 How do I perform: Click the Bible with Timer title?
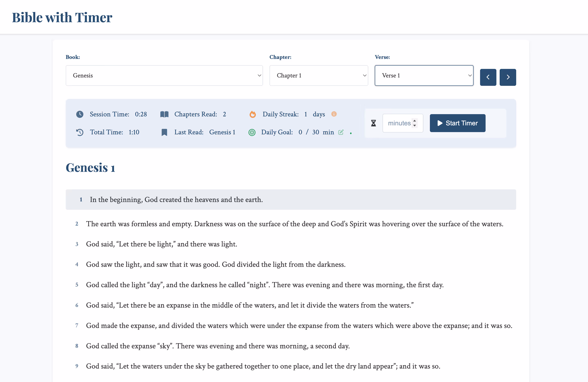[x=62, y=17]
